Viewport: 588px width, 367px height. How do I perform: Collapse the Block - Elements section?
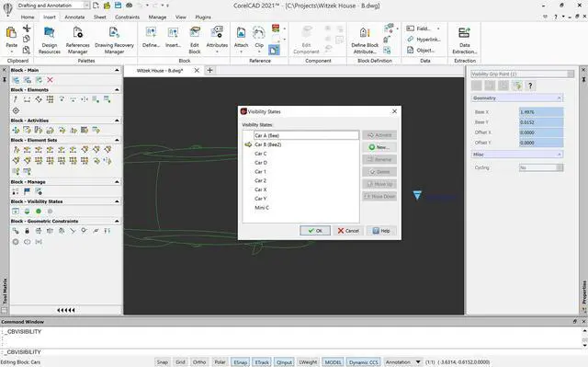[x=117, y=90]
